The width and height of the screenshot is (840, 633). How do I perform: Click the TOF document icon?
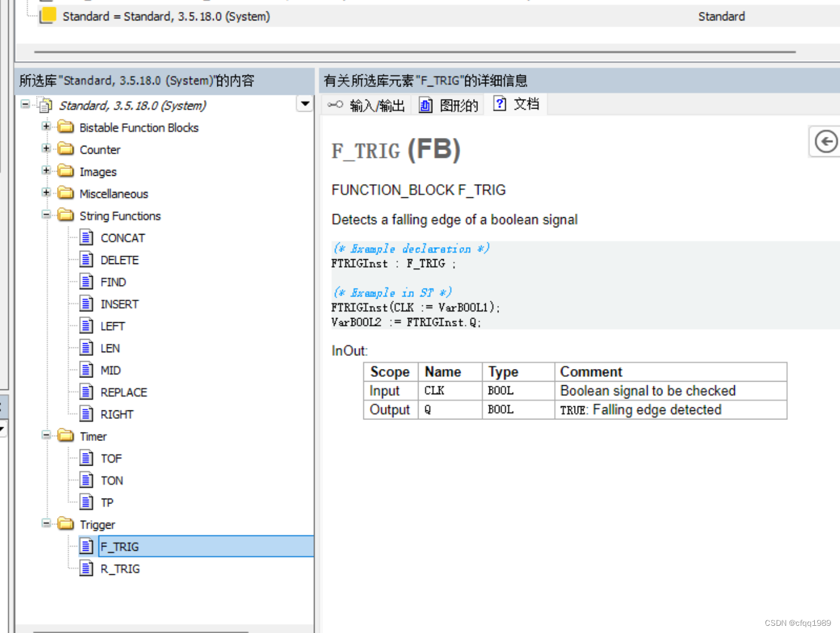tap(86, 458)
